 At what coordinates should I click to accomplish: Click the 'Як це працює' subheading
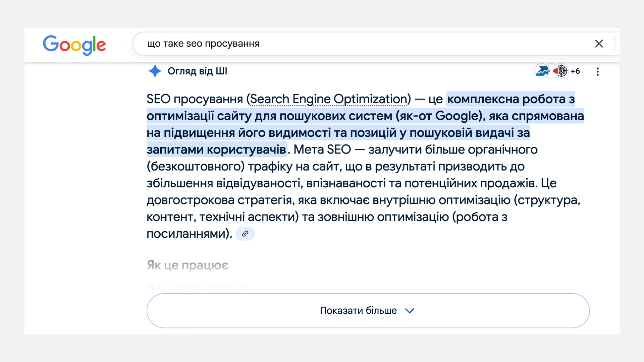187,265
